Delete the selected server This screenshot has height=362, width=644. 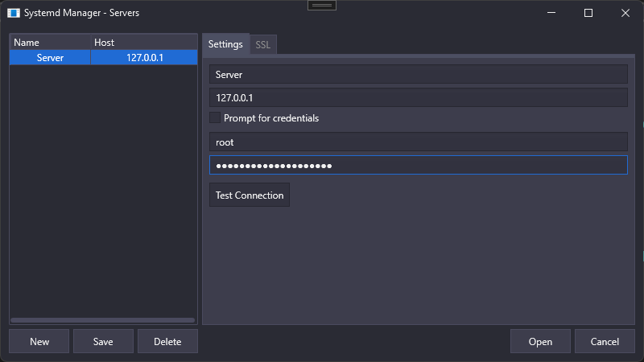pos(167,341)
